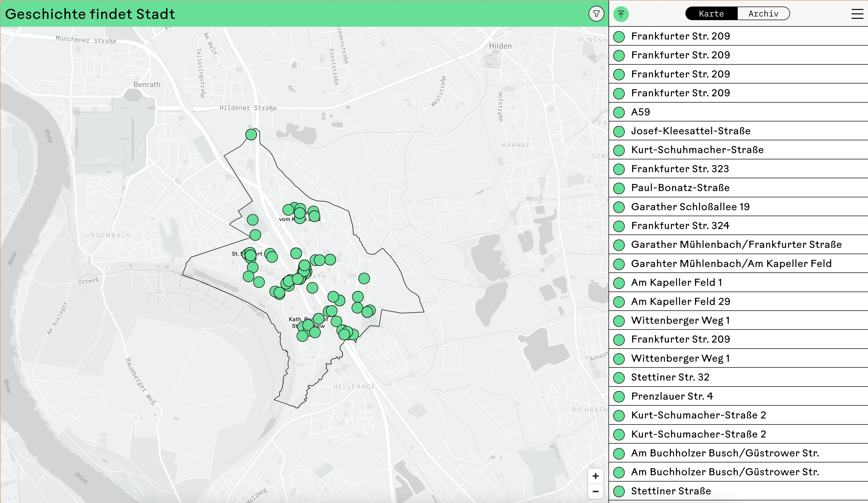This screenshot has height=503, width=868.
Task: Click green dot beside Stettiner Str. 32
Action: (x=619, y=378)
